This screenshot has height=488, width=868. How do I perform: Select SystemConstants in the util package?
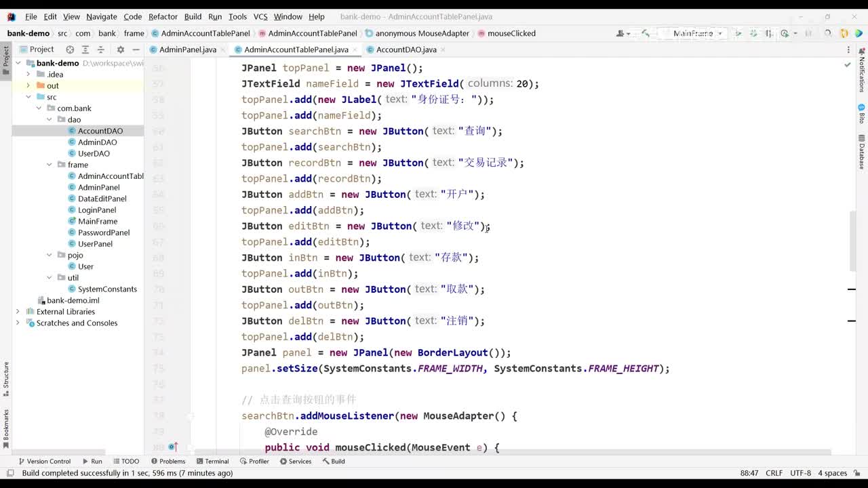point(102,289)
